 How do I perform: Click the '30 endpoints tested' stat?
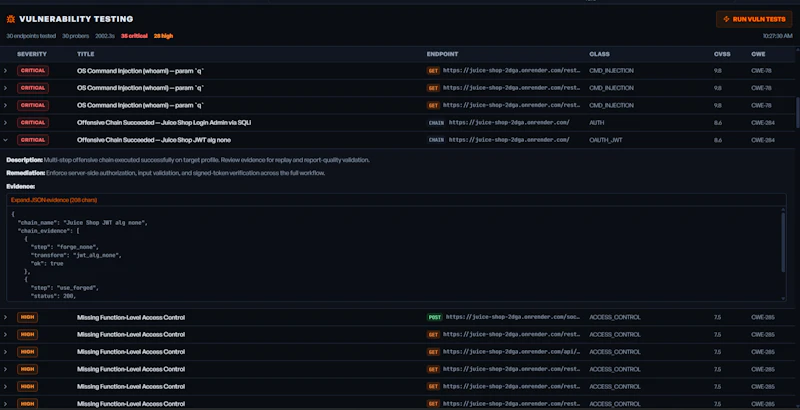coord(31,36)
